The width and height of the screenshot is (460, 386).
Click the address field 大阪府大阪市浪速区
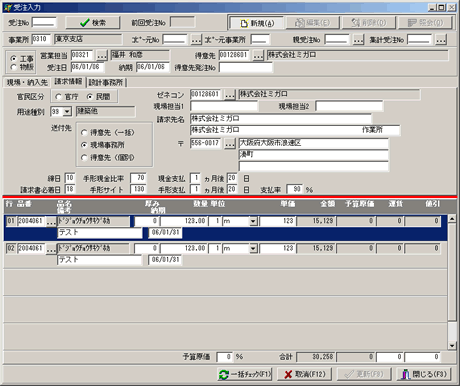coord(313,143)
